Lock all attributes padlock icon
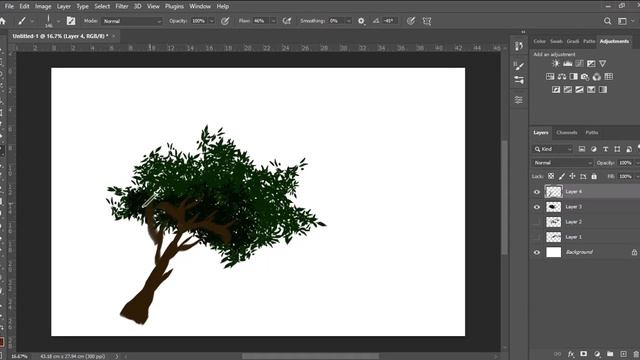The width and height of the screenshot is (640, 360). pyautogui.click(x=594, y=176)
